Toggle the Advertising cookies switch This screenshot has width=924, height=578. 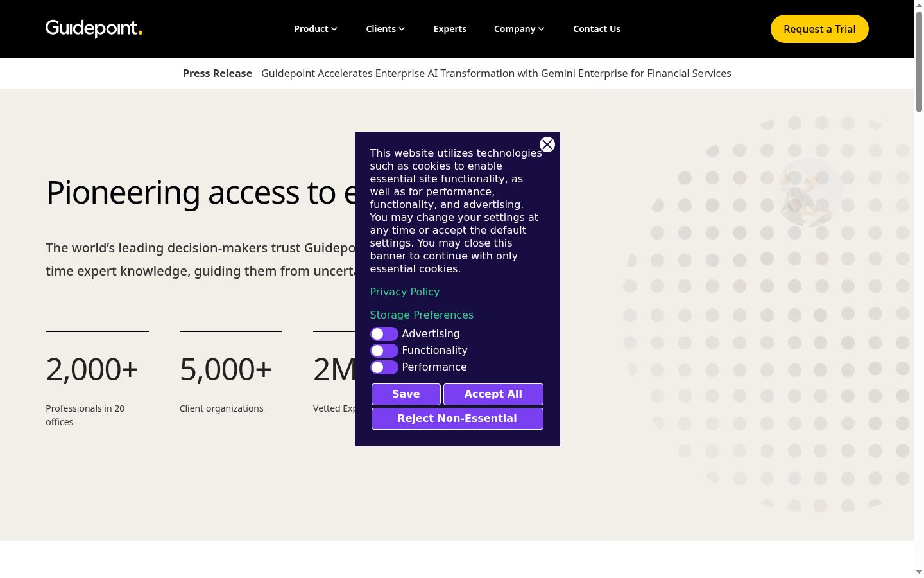pos(384,334)
